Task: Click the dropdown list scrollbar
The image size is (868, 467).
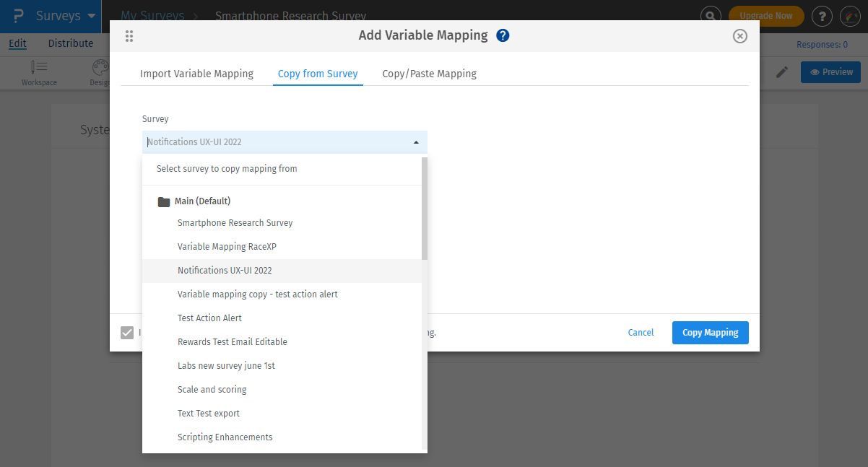Action: (x=425, y=209)
